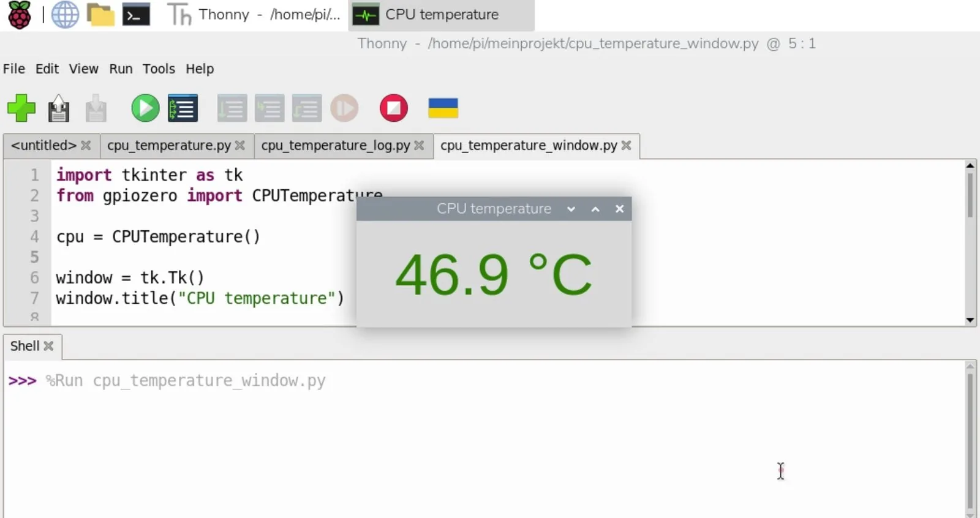Minimize the CPU temperature window

coord(571,209)
